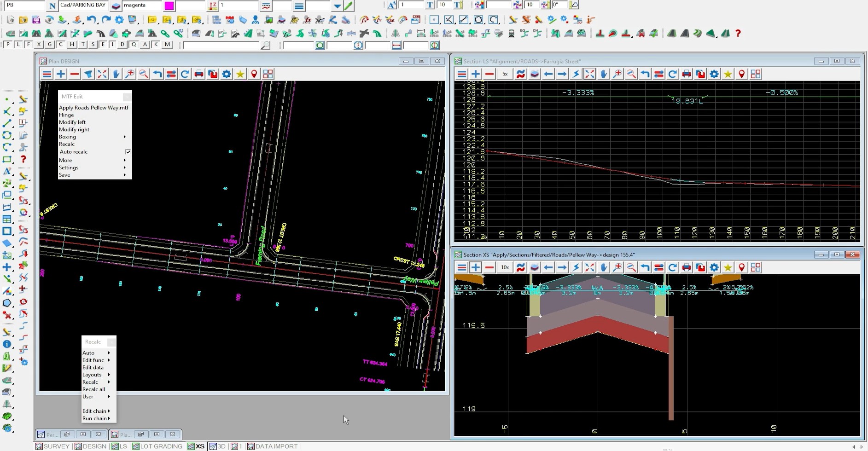Screen dimensions: 868x451
Task: Click the Plan DESIGN view menu icon
Action: click(47, 74)
